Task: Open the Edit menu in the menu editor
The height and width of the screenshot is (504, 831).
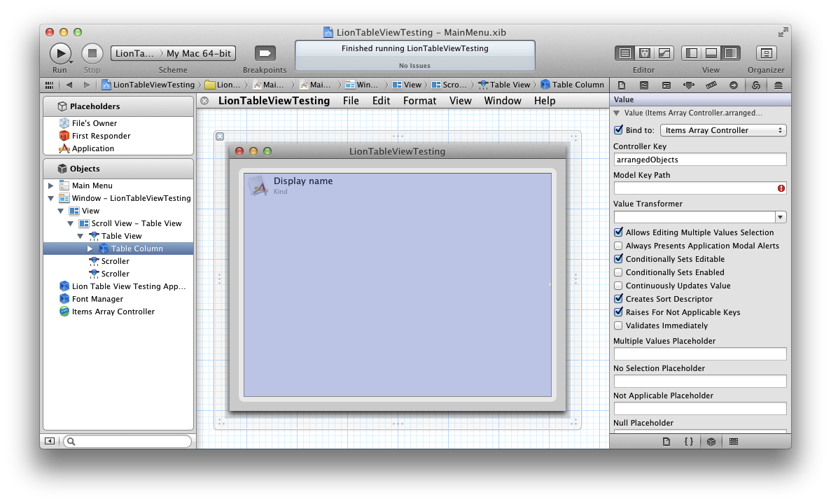Action: click(x=381, y=101)
